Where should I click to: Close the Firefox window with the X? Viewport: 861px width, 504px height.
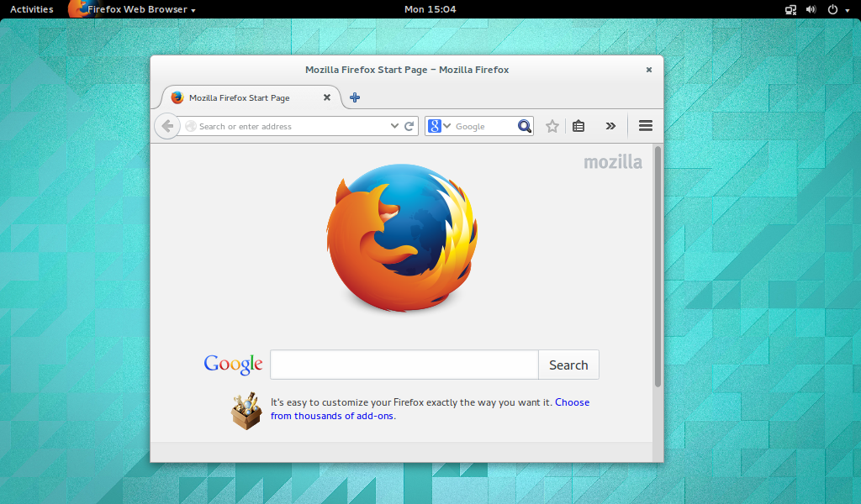[x=649, y=70]
